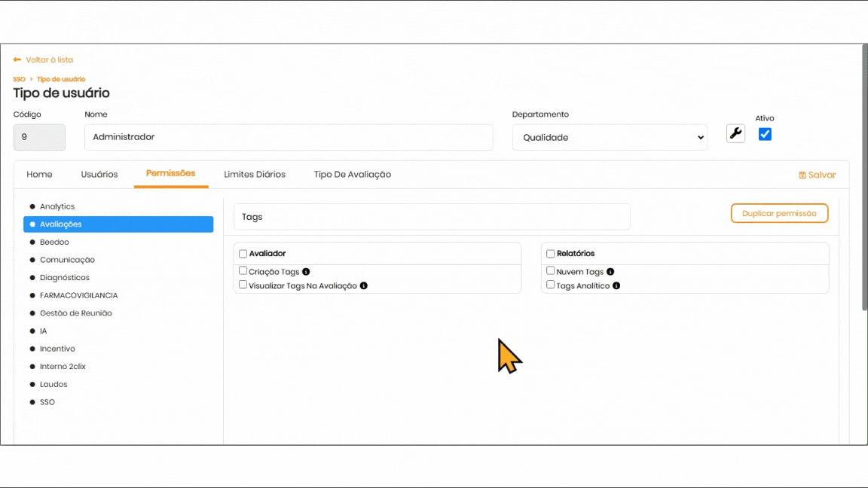
Task: Open the Tags permission selector field
Action: pyautogui.click(x=432, y=217)
